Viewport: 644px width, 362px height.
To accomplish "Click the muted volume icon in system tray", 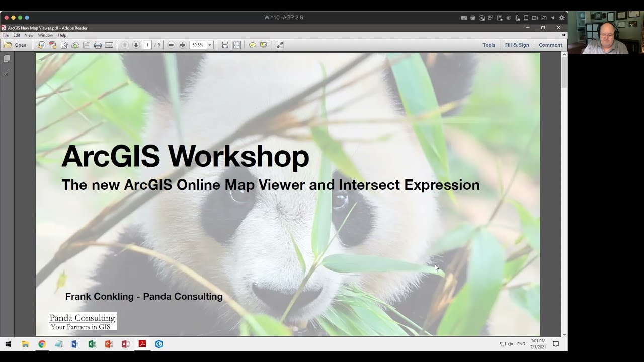I will click(x=511, y=344).
